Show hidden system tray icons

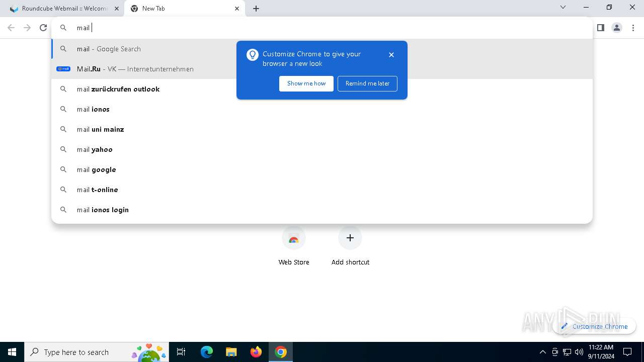[542, 352]
